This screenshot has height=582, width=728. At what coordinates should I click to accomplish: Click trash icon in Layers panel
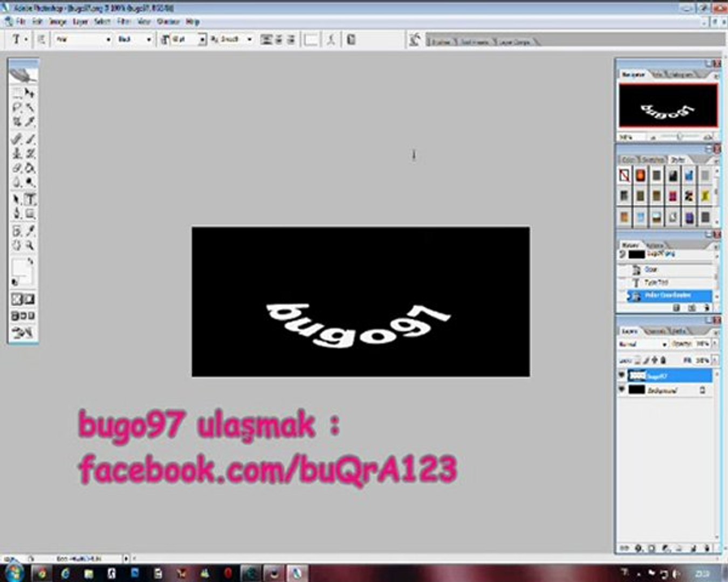tap(707, 548)
